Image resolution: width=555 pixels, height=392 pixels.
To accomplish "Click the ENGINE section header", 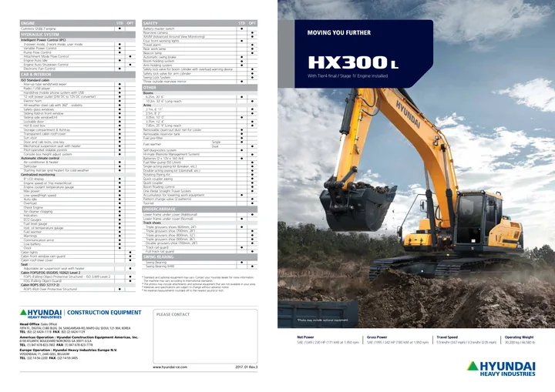I will 78,23.
